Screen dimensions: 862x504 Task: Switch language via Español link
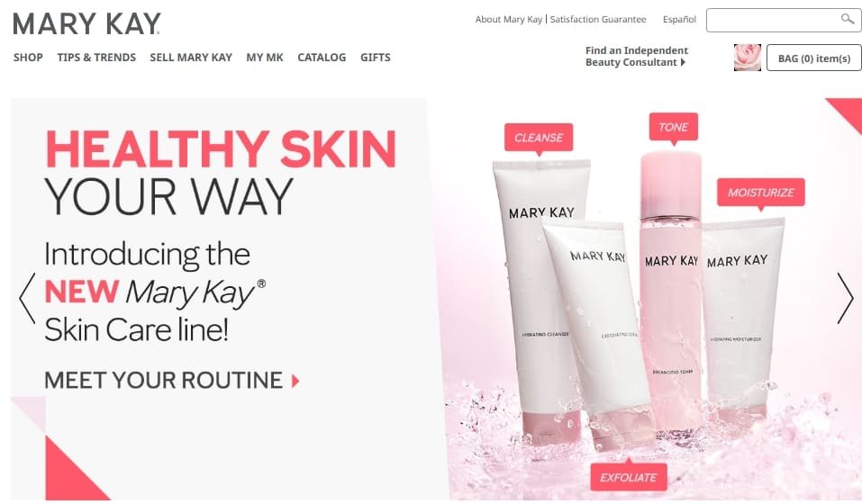[x=679, y=19]
